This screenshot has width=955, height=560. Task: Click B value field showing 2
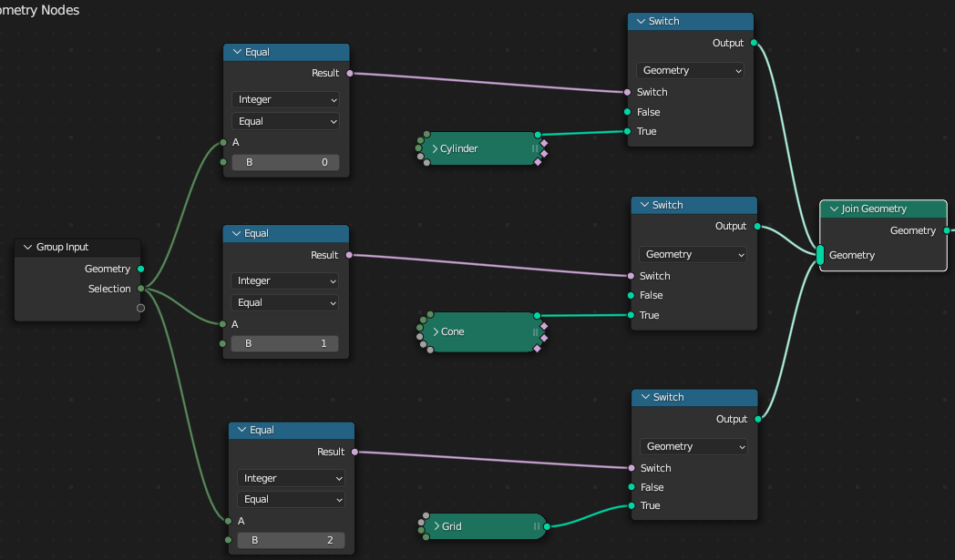tap(291, 540)
